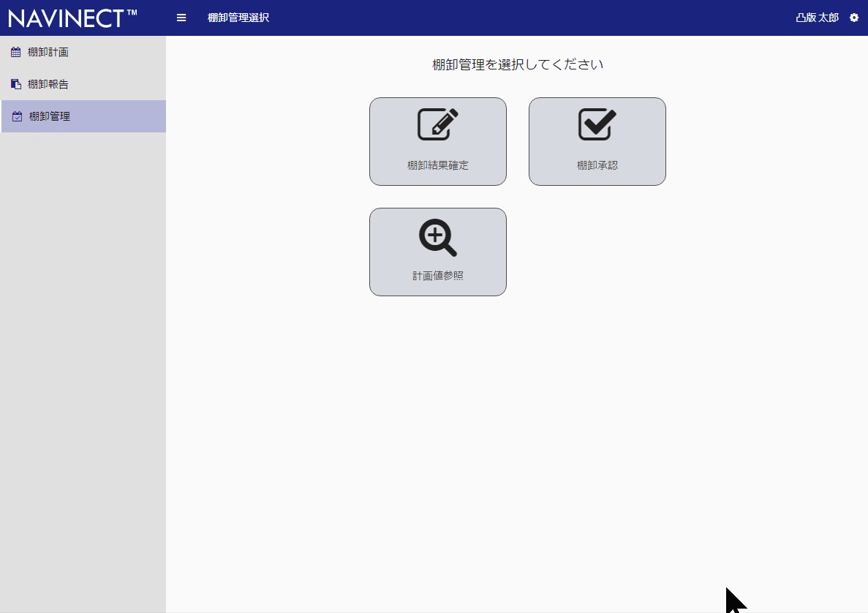
Task: Click the 棚卸承認 label text
Action: point(597,165)
